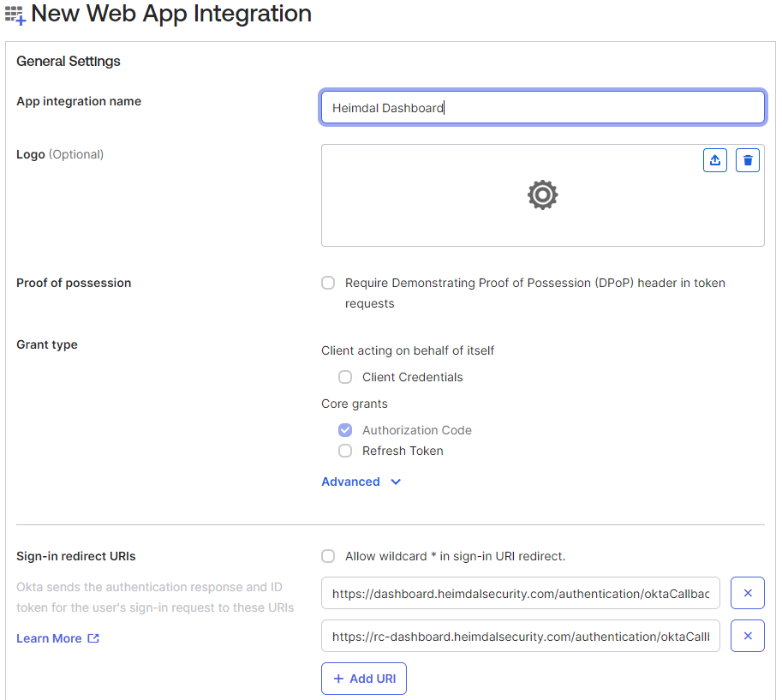Click the Proof of possession label
Image resolution: width=782 pixels, height=700 pixels.
[x=74, y=283]
